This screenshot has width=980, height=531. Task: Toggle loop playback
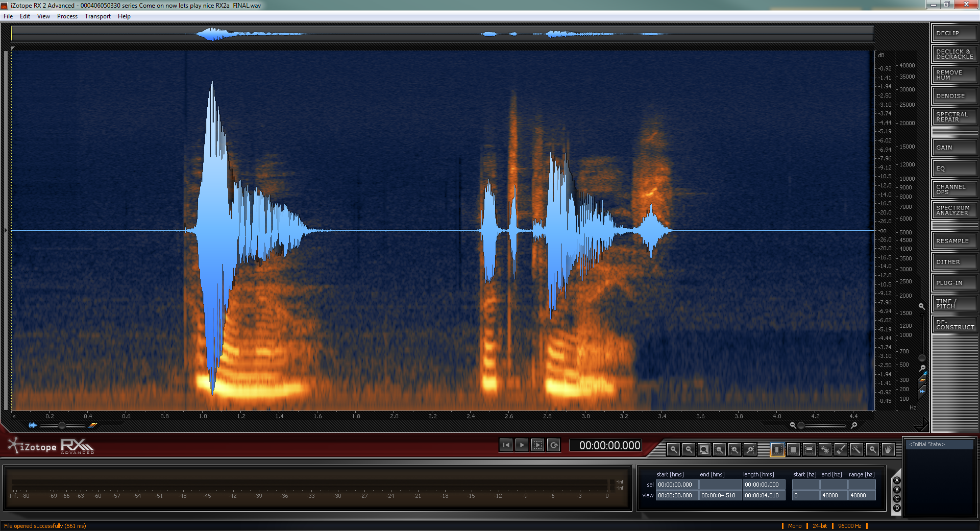[x=554, y=445]
